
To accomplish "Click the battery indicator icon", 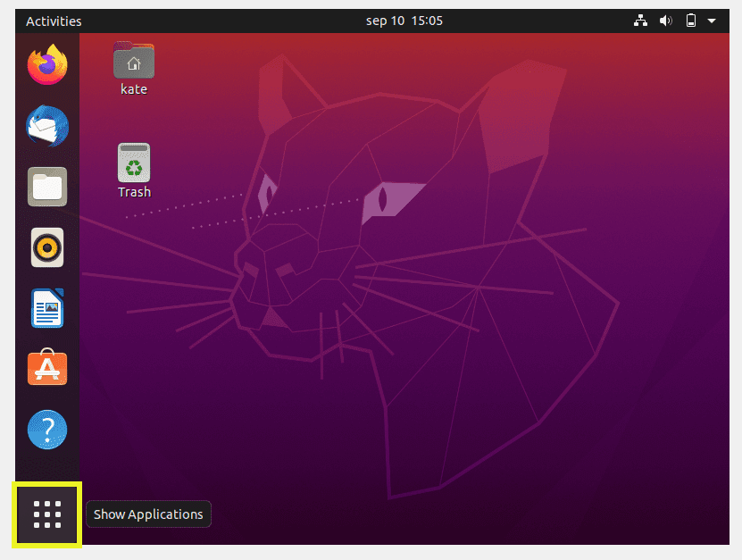I will coord(691,21).
